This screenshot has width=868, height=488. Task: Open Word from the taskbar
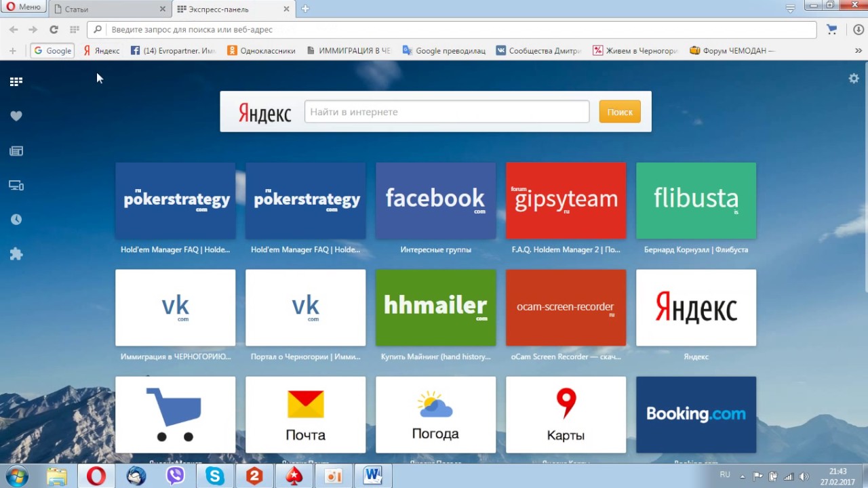[x=372, y=476]
